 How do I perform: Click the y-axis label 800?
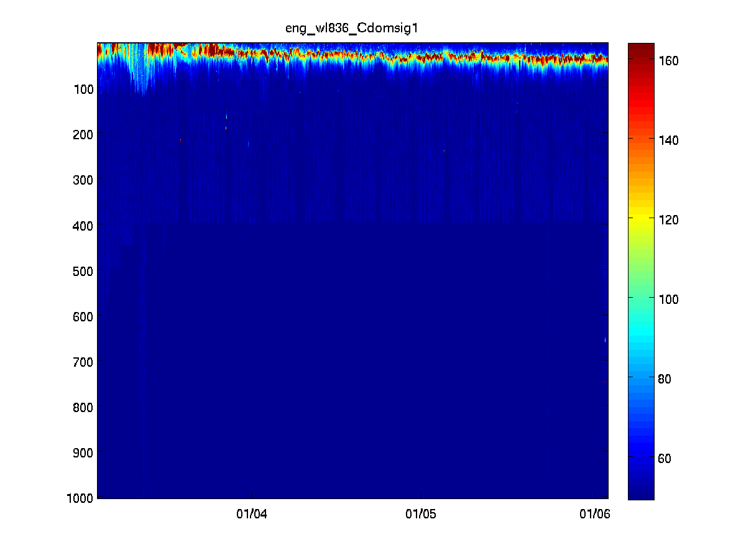[85, 407]
